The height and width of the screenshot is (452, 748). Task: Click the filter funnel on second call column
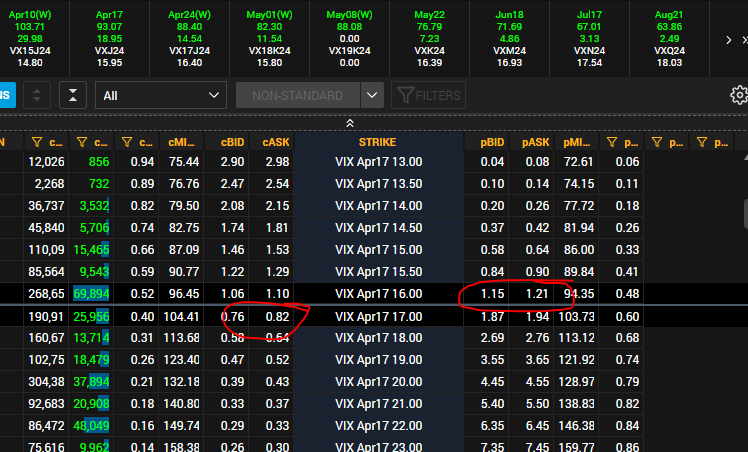coord(82,142)
